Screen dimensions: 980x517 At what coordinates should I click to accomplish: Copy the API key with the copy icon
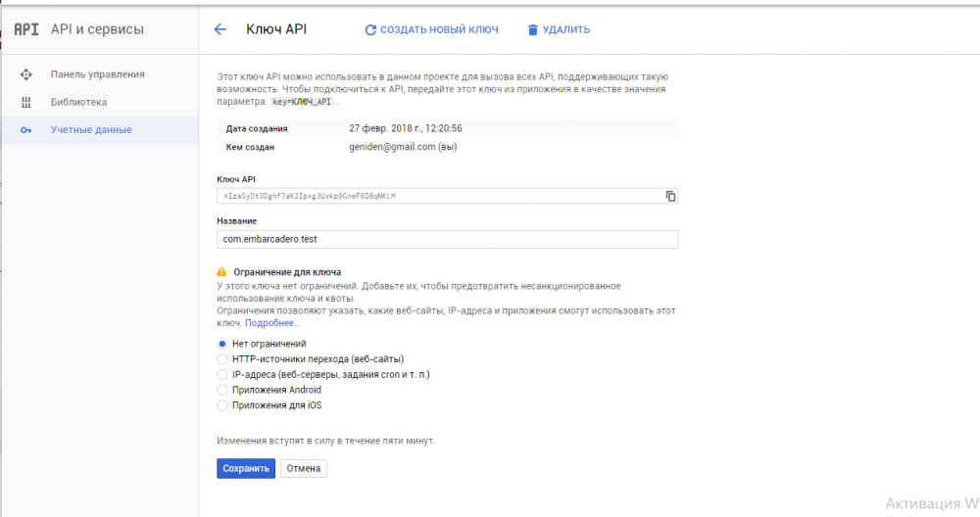670,196
